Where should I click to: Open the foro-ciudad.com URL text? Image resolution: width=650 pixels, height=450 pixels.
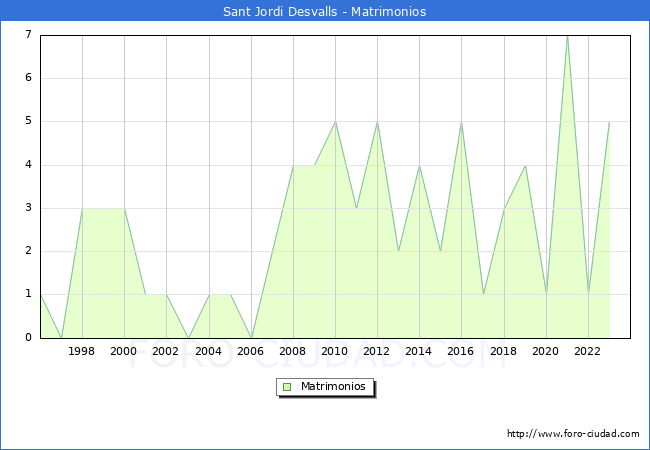pyautogui.click(x=573, y=434)
